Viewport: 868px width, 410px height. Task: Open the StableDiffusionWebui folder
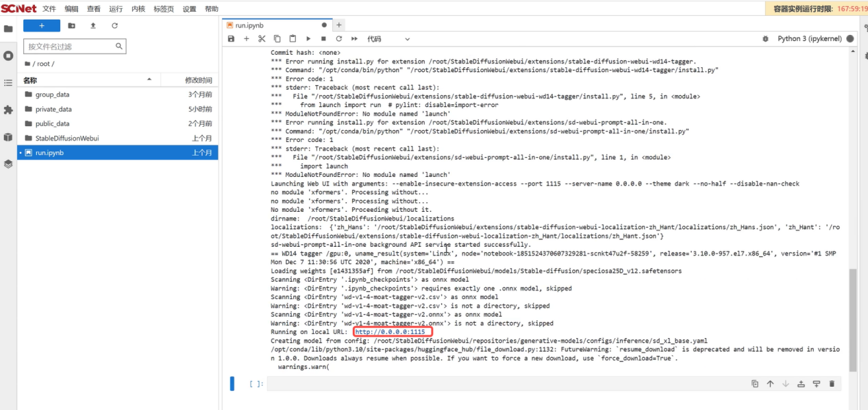[x=67, y=138]
